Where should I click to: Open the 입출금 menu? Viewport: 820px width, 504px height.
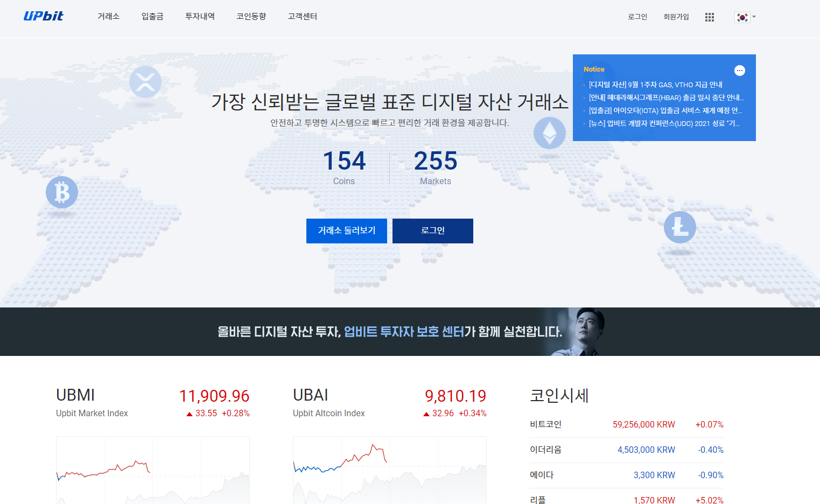pos(152,17)
